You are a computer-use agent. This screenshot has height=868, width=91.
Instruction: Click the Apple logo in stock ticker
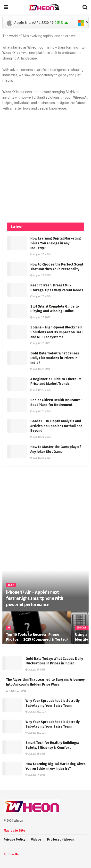point(9,23)
